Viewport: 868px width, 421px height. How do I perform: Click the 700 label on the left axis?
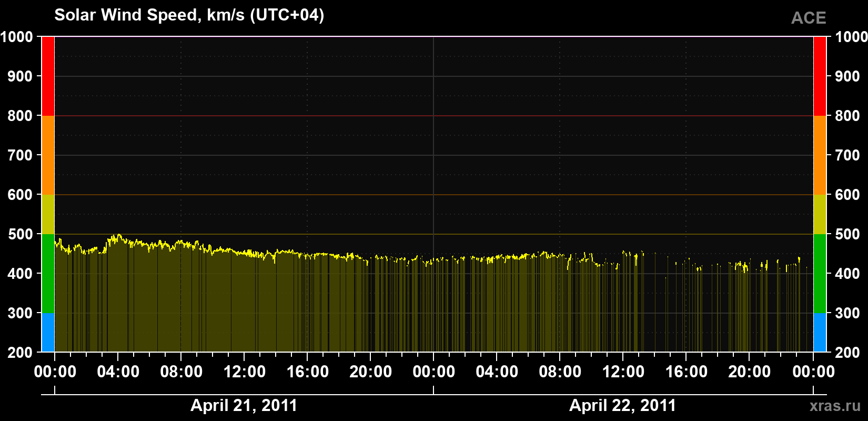pos(20,155)
